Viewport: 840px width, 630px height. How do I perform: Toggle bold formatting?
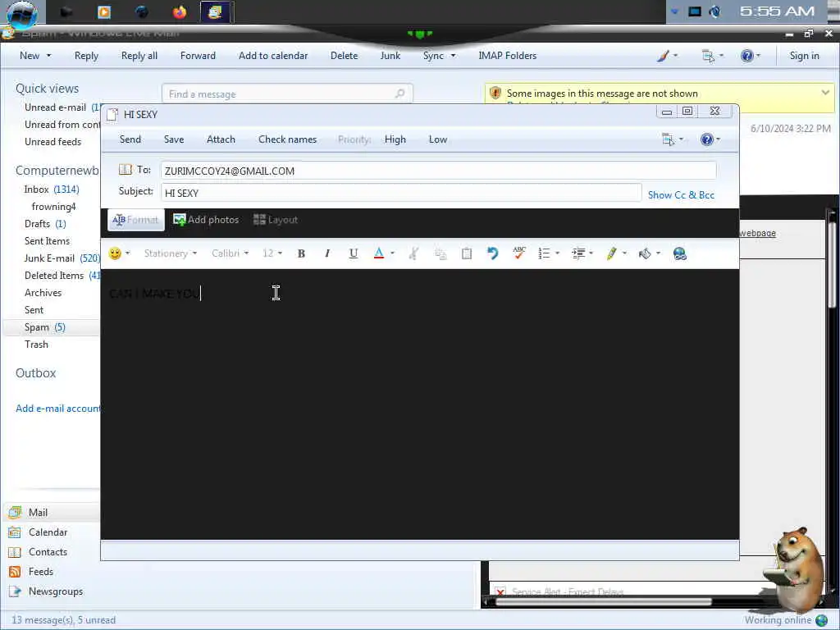(301, 253)
